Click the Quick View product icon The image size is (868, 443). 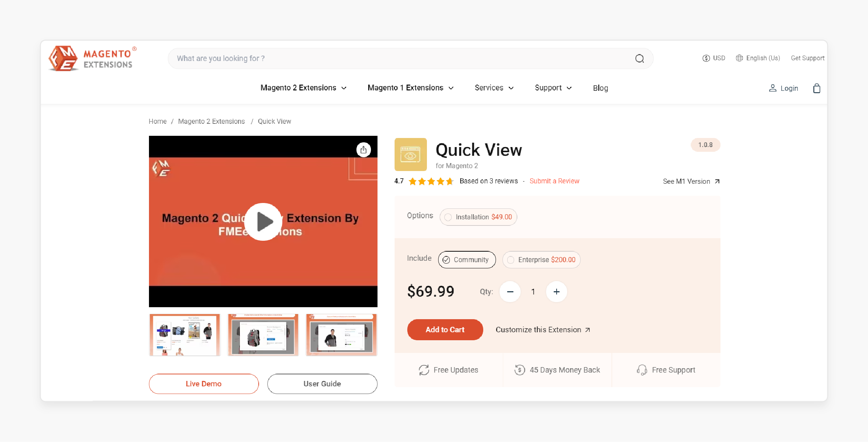tap(411, 154)
